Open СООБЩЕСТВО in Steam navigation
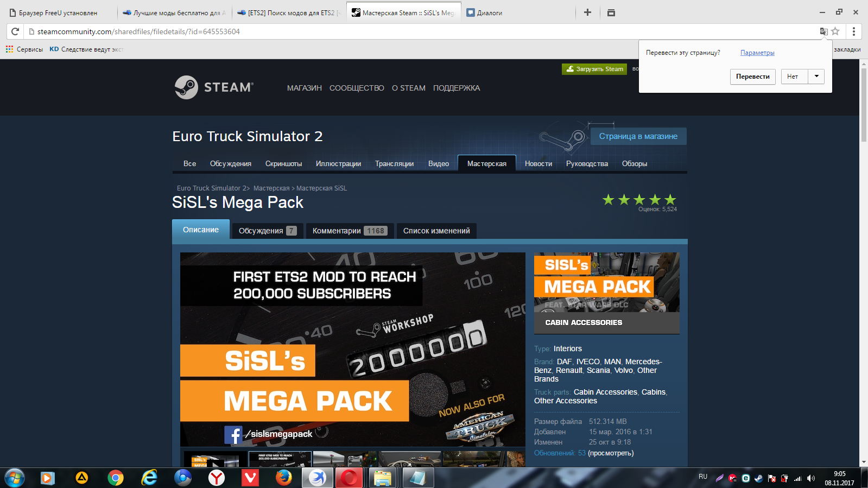The width and height of the screenshot is (868, 488). tap(357, 88)
